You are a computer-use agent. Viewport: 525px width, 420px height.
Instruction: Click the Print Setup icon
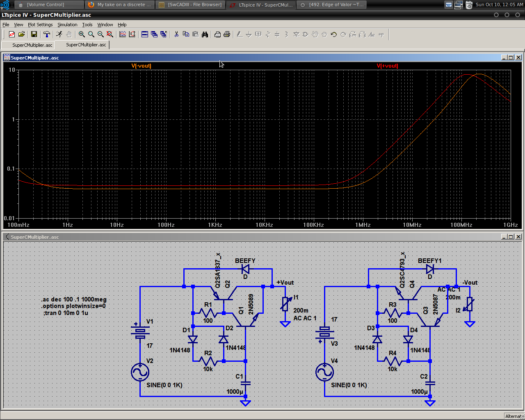217,34
